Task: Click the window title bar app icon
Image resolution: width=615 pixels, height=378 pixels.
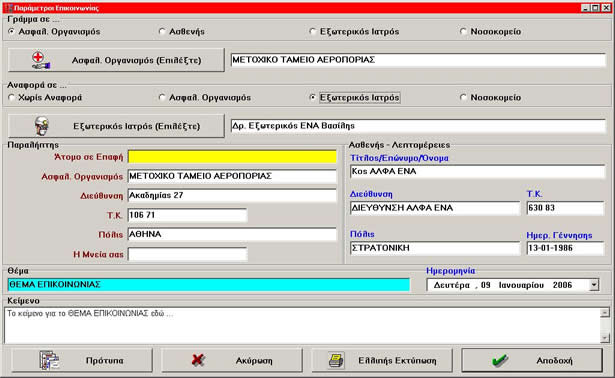Action: pos(8,7)
